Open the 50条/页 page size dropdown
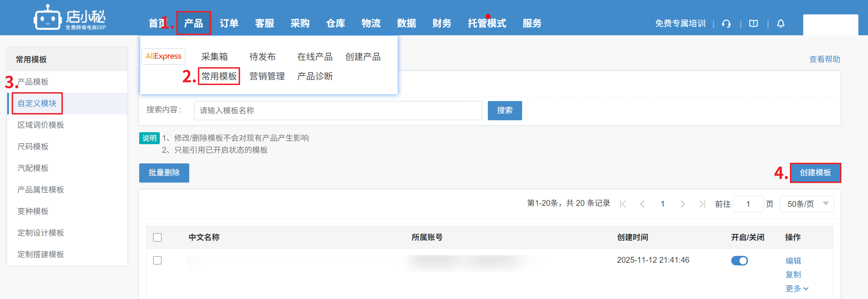This screenshot has height=299, width=868. coord(807,204)
